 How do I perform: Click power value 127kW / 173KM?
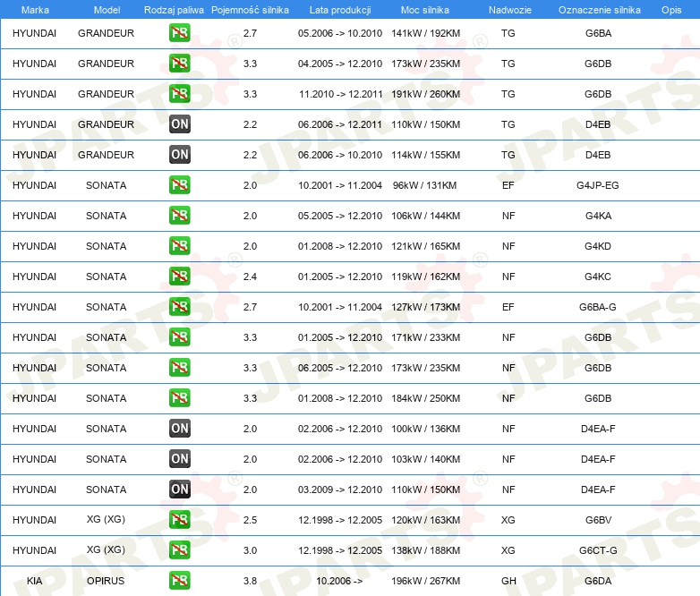click(x=425, y=307)
